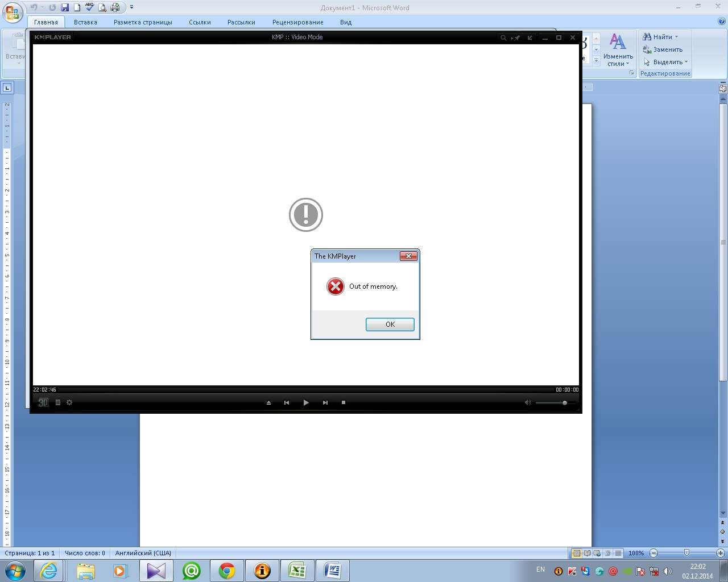This screenshot has height=582, width=728.
Task: Click Redo in Word quick access toolbar
Action: click(53, 7)
